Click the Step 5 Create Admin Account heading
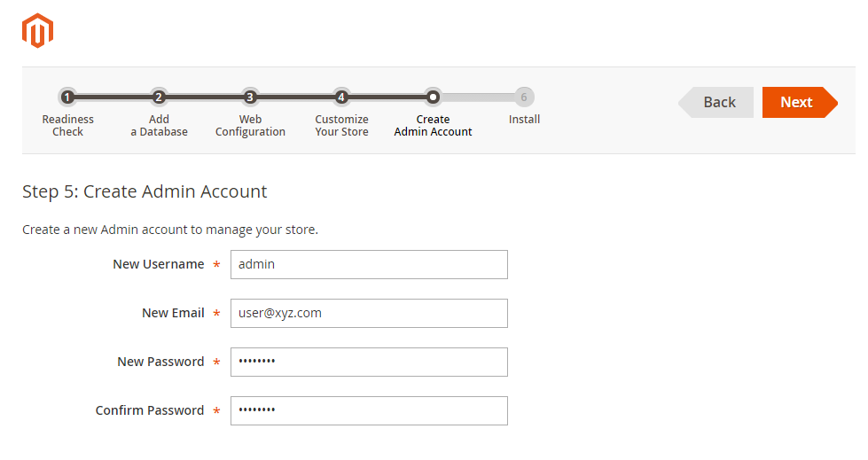Image resolution: width=868 pixels, height=460 pixels. pyautogui.click(x=145, y=191)
